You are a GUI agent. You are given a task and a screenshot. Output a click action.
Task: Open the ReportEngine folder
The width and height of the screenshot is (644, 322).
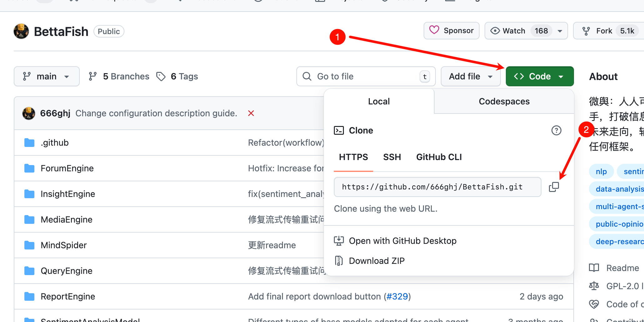(68, 296)
